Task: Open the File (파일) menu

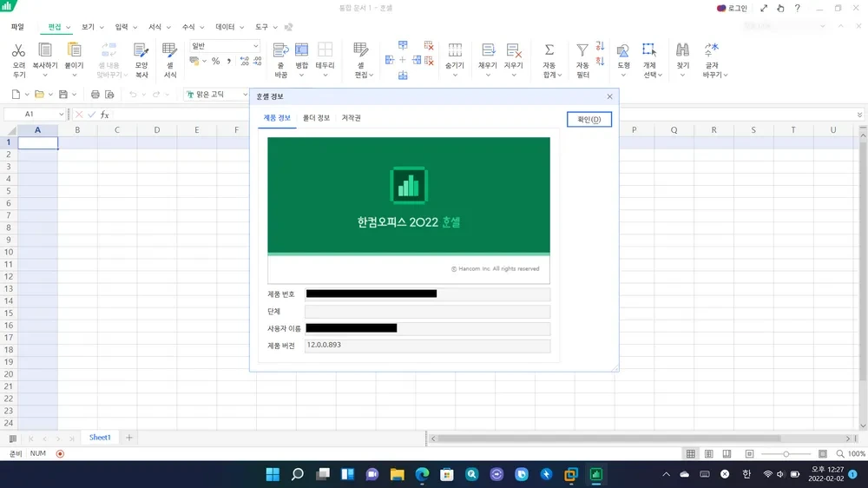Action: (17, 27)
